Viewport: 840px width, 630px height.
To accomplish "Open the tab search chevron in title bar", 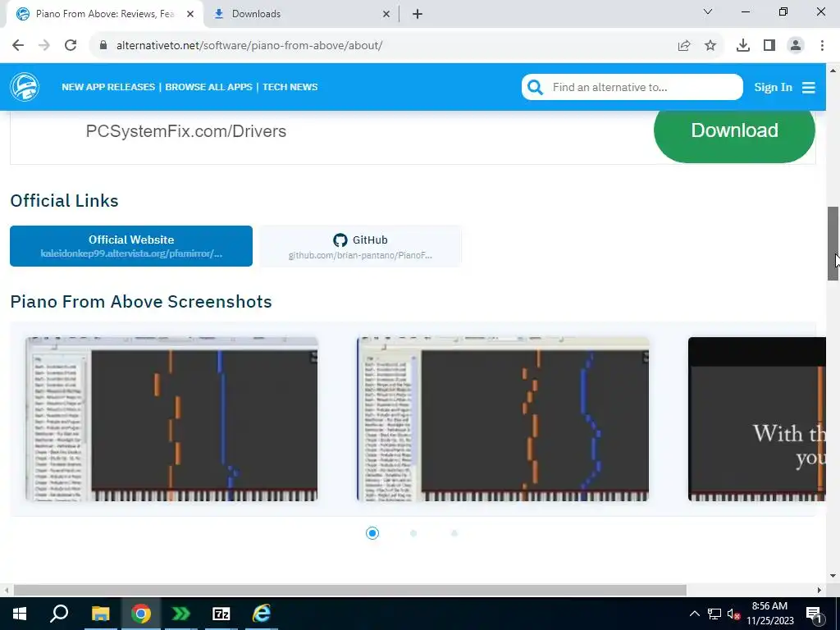I will [708, 11].
